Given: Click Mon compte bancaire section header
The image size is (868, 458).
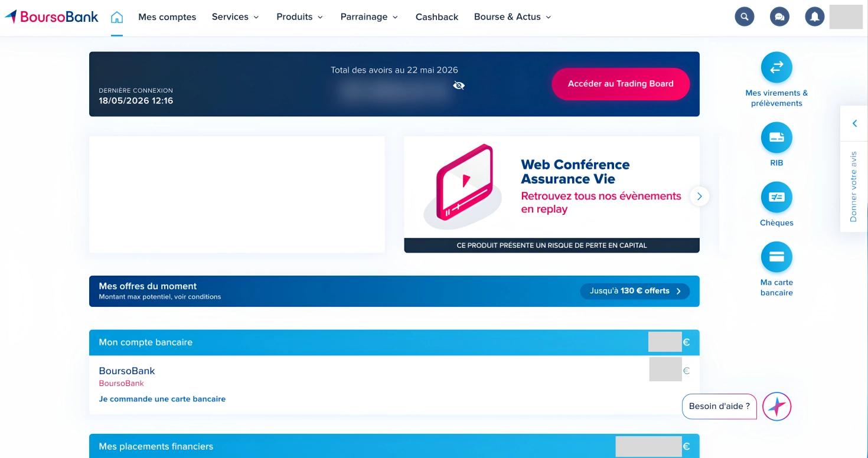Looking at the screenshot, I should (394, 342).
